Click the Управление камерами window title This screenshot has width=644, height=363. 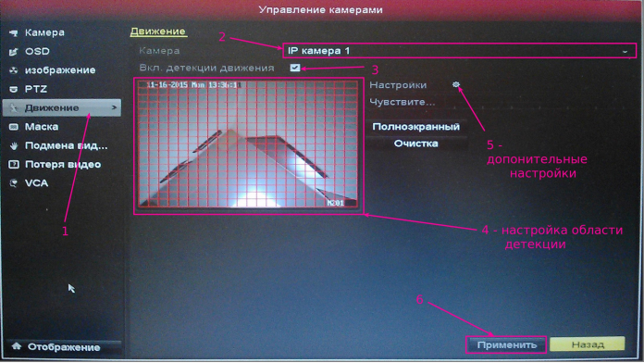click(x=321, y=10)
